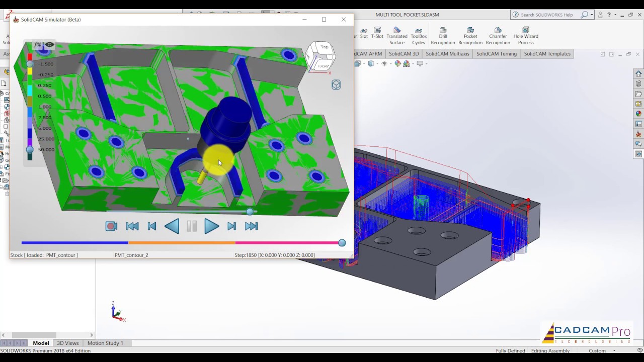644x362 pixels.
Task: Play the simulation in reverse
Action: click(172, 226)
